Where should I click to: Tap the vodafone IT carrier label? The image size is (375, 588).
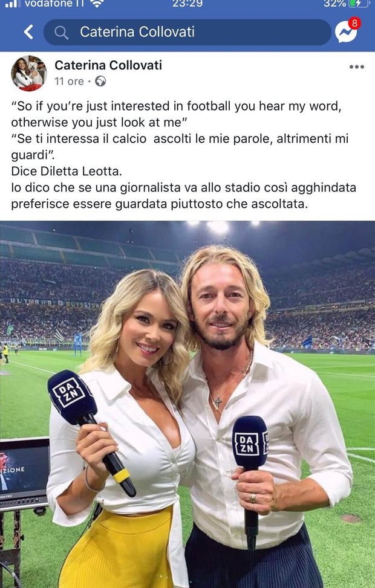(54, 4)
